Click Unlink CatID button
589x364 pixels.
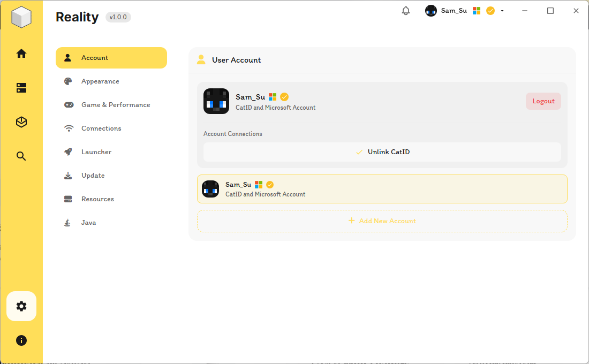pos(382,152)
